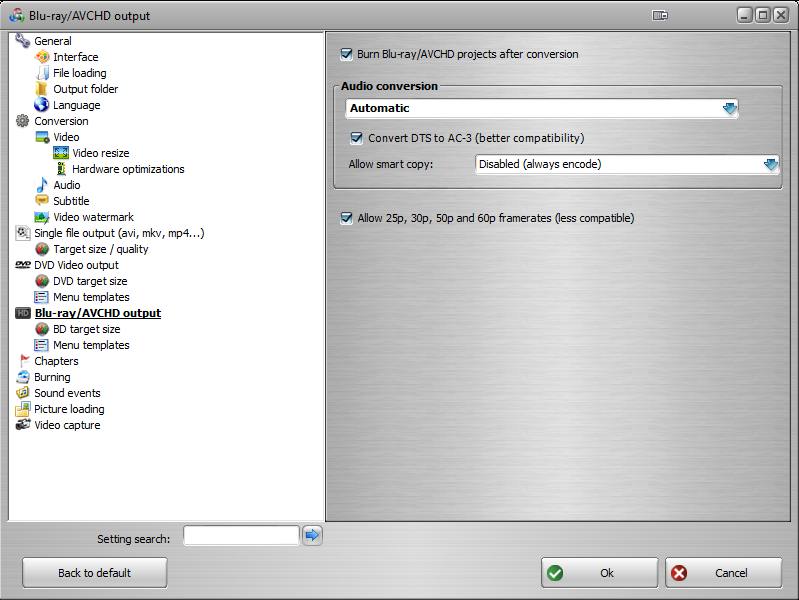The image size is (799, 600).
Task: Click the Video capture camera icon
Action: [22, 425]
